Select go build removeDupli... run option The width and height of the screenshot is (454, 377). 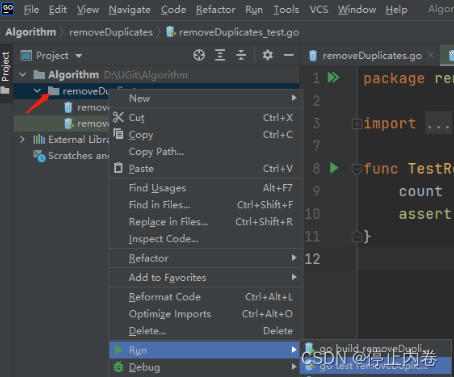click(376, 349)
